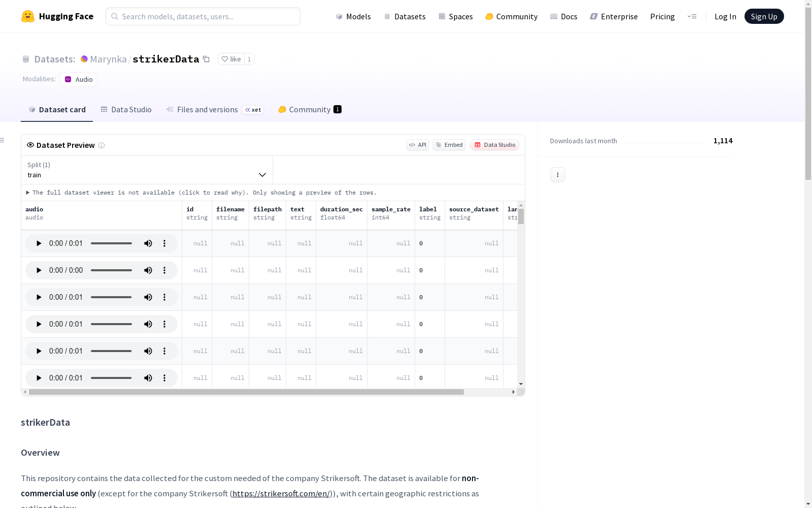View the like count of 1
The image size is (812, 508).
point(249,59)
